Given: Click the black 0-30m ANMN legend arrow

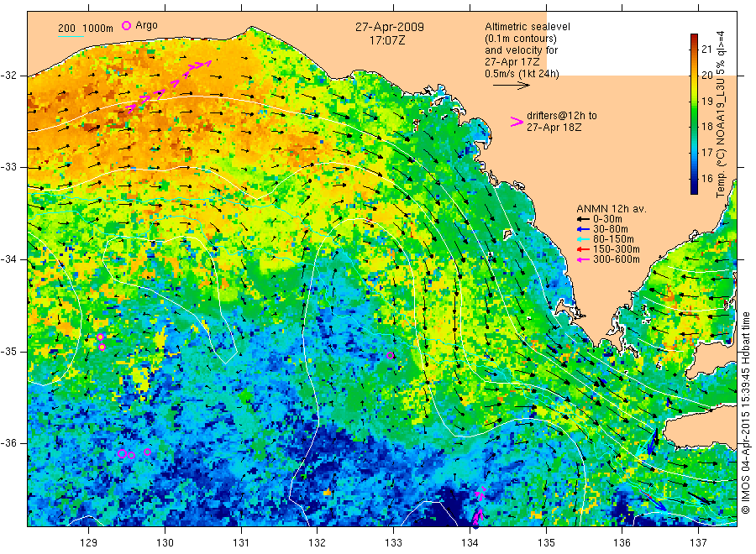Looking at the screenshot, I should click(583, 219).
